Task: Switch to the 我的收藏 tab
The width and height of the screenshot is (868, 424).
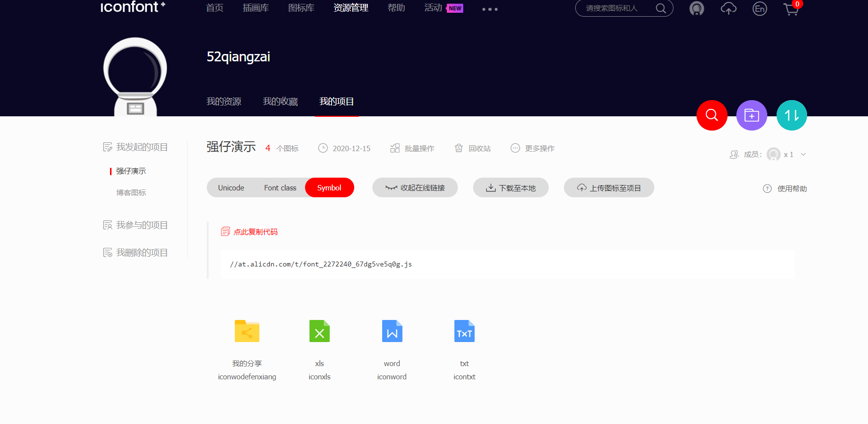Action: pyautogui.click(x=280, y=102)
